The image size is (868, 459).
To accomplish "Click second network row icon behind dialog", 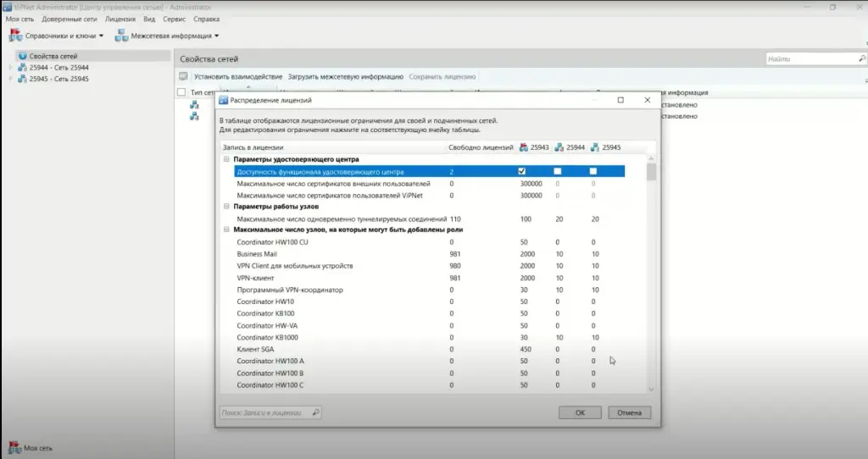I will coord(194,116).
